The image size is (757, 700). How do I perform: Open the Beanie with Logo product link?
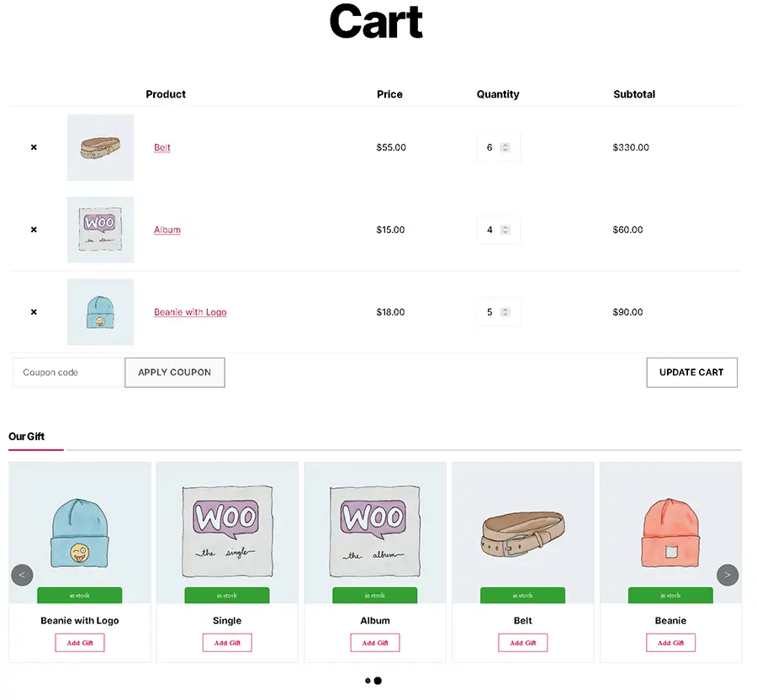[190, 312]
